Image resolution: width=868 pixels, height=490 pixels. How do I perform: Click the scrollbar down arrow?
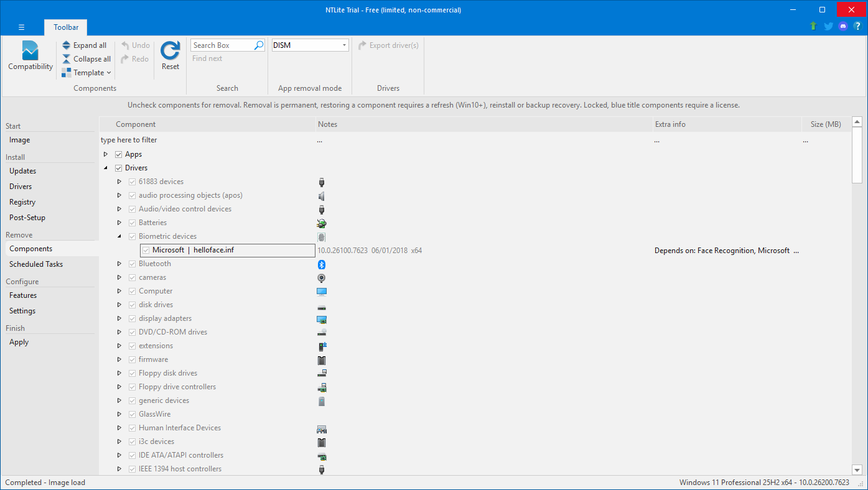[857, 469]
